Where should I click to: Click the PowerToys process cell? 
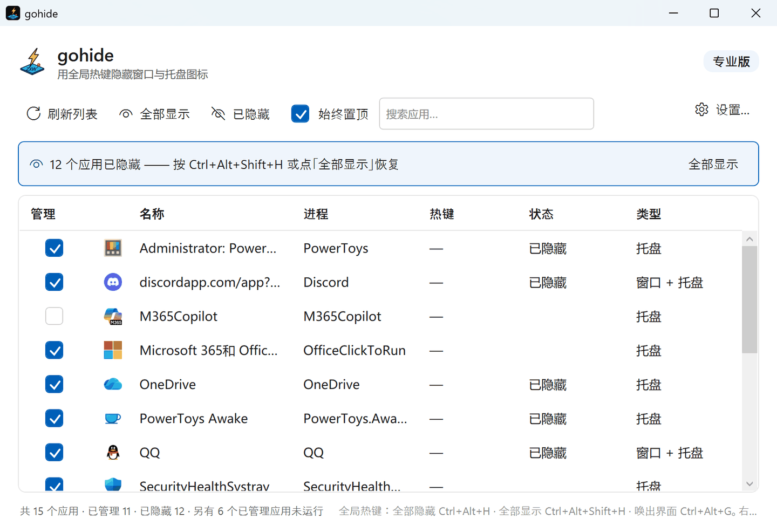336,248
